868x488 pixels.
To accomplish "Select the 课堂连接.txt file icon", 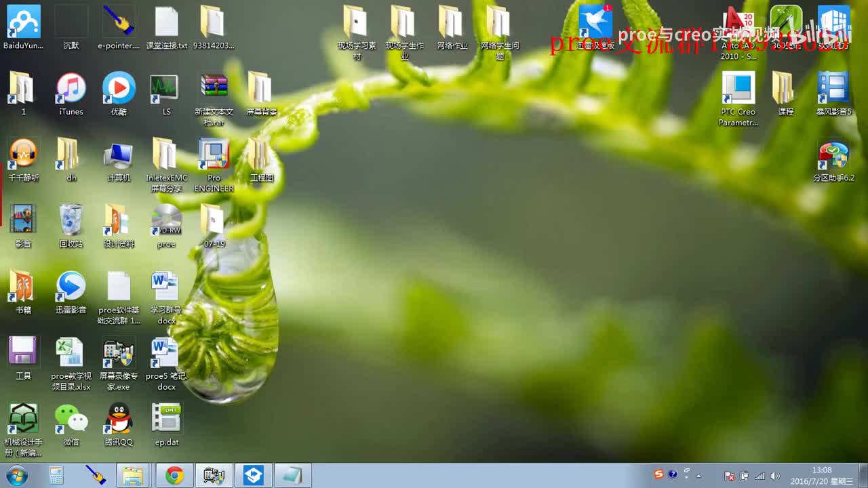I will pyautogui.click(x=166, y=27).
